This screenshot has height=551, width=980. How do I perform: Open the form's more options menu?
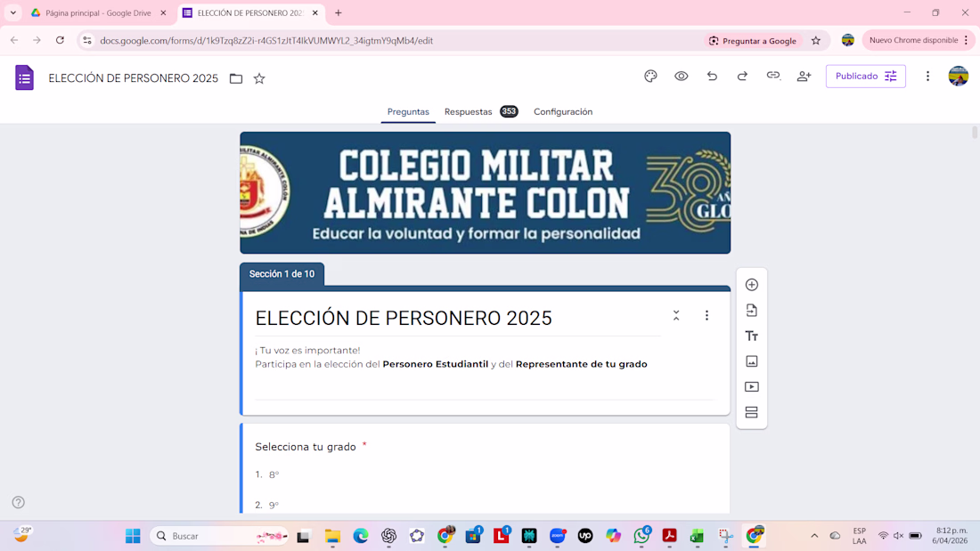(927, 77)
